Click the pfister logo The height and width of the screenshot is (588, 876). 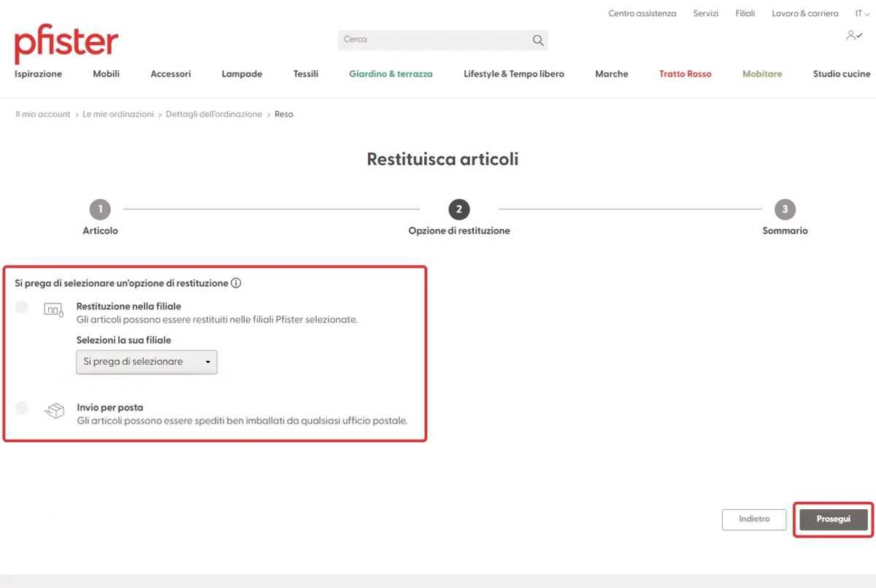[x=66, y=44]
